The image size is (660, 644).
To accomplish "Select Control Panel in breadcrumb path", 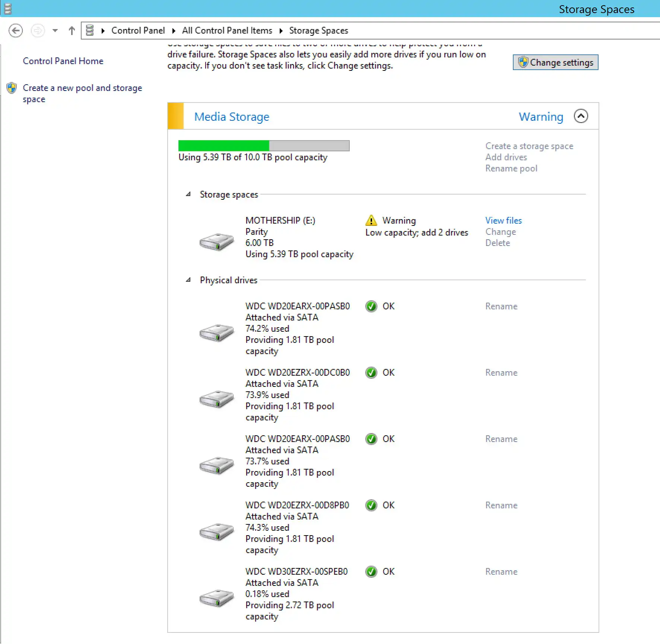I will point(138,31).
